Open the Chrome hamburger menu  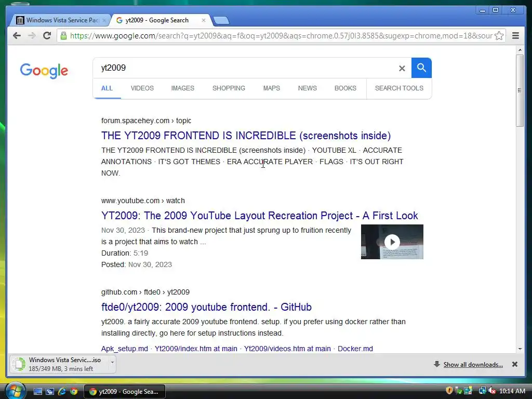515,36
